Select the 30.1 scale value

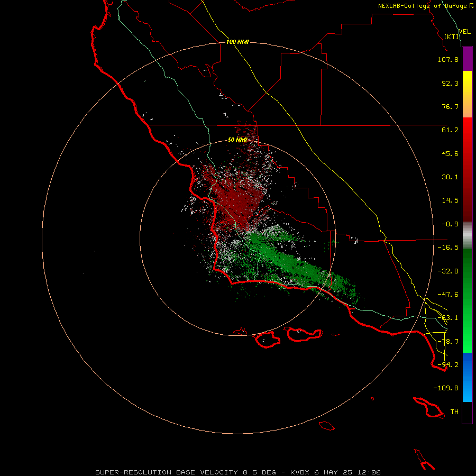point(450,177)
